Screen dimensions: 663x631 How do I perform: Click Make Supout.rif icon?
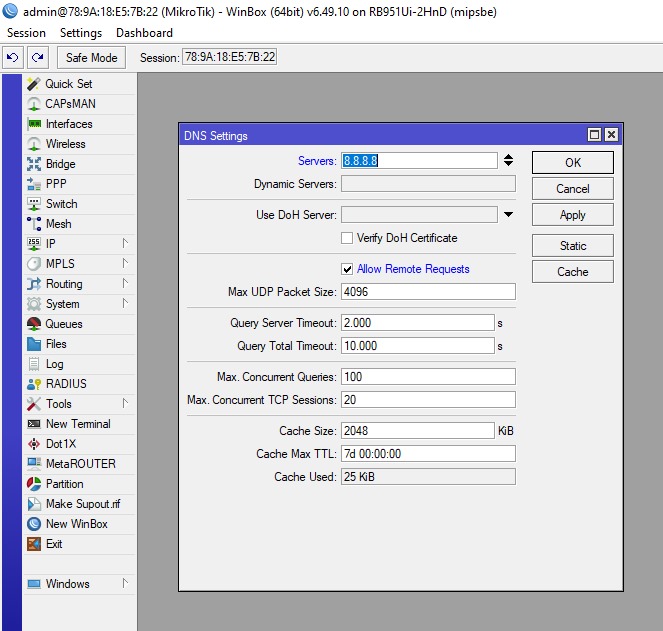tap(34, 504)
